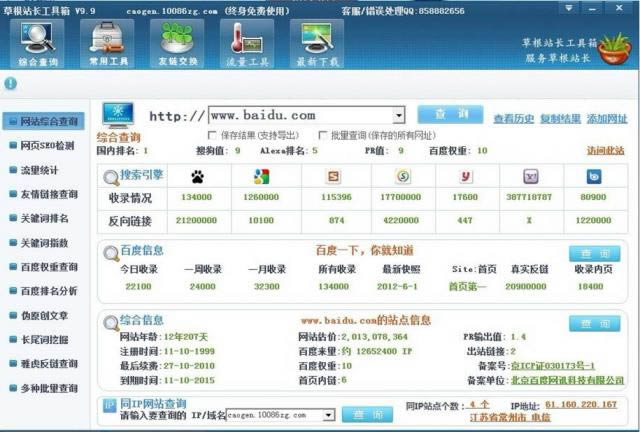Click the 查询 button for 同IP网站查询
640x432 pixels.
pos(367,414)
